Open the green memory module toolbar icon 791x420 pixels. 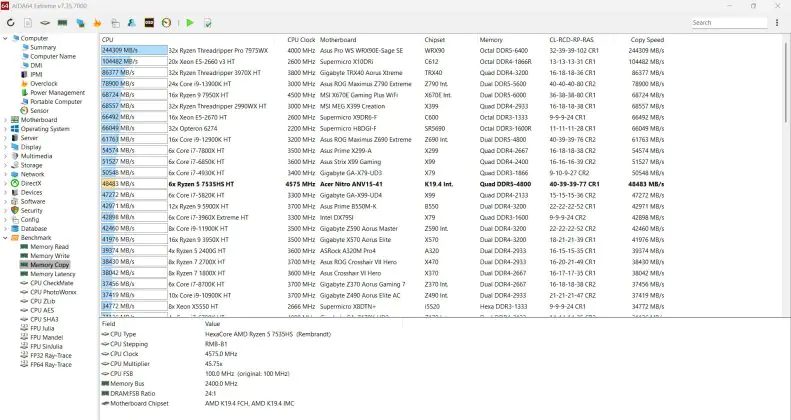(x=63, y=23)
